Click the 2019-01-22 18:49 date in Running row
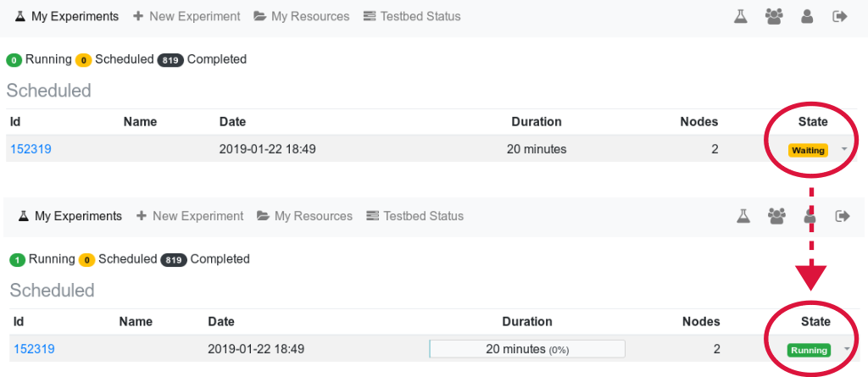The height and width of the screenshot is (377, 868). tap(256, 349)
